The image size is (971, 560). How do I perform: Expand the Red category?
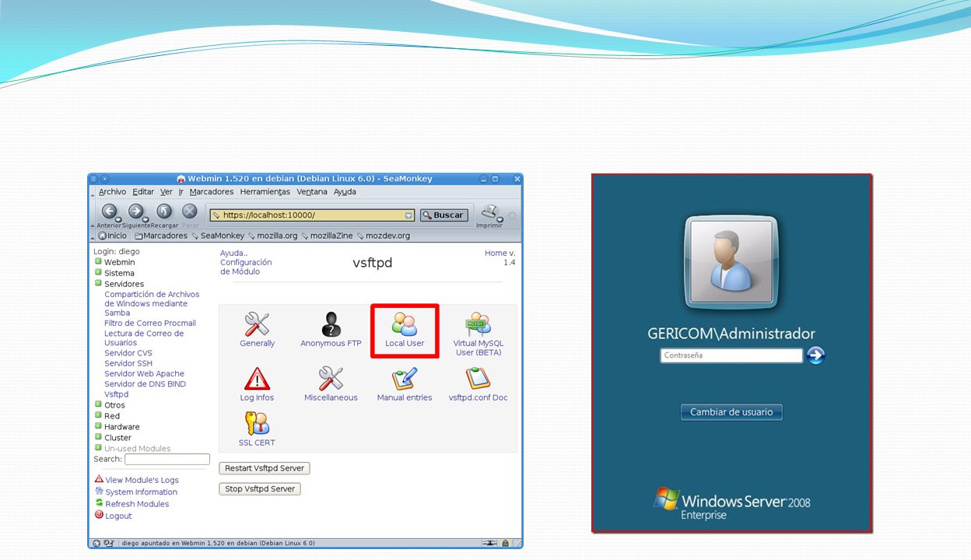pos(99,415)
